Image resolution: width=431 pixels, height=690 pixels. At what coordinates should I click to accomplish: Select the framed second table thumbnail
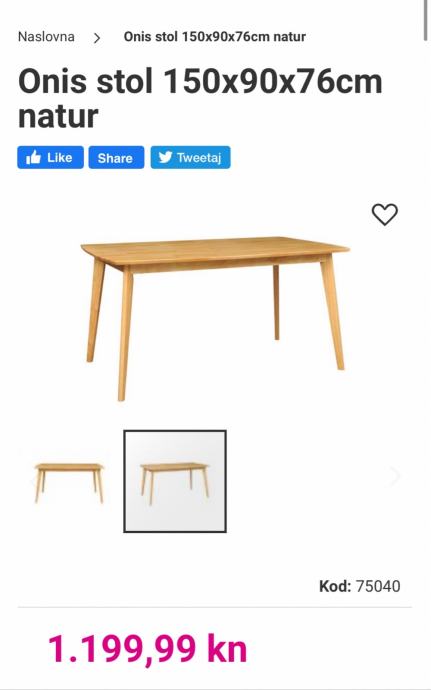click(175, 481)
